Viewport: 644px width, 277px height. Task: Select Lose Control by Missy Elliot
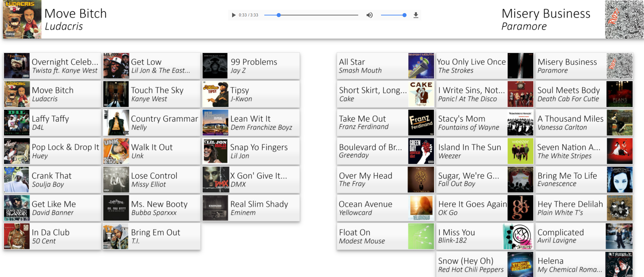click(152, 180)
